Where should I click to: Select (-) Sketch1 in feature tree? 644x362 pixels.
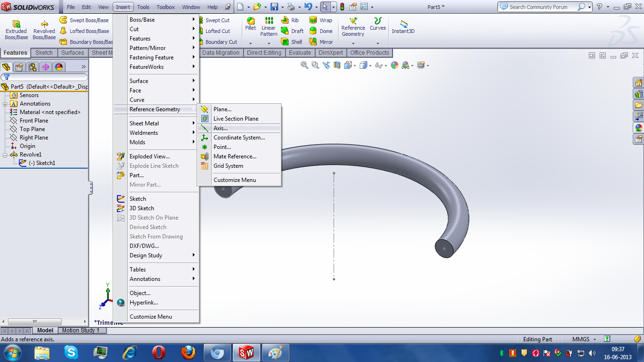coord(42,163)
